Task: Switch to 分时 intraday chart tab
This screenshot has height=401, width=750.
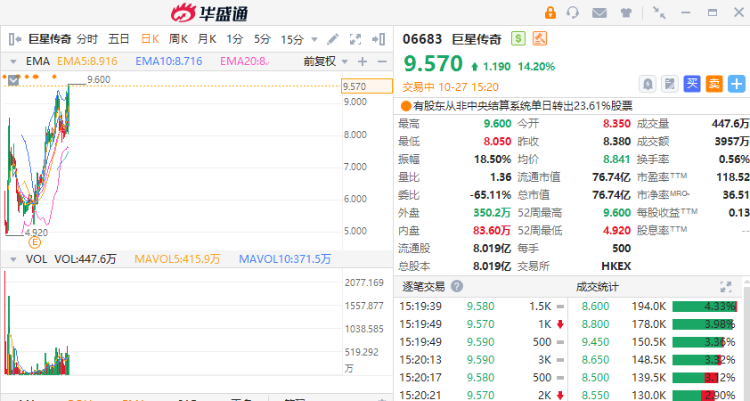Action: click(87, 39)
